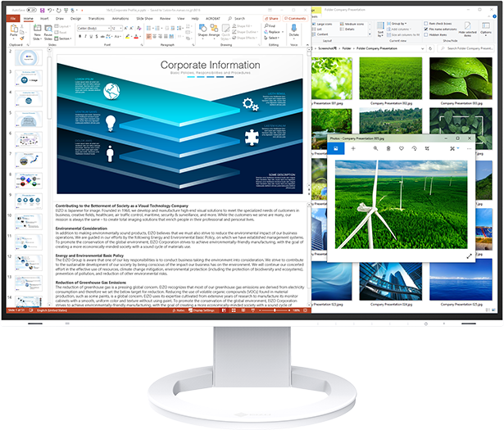Open the font size dropdown

[x=121, y=29]
